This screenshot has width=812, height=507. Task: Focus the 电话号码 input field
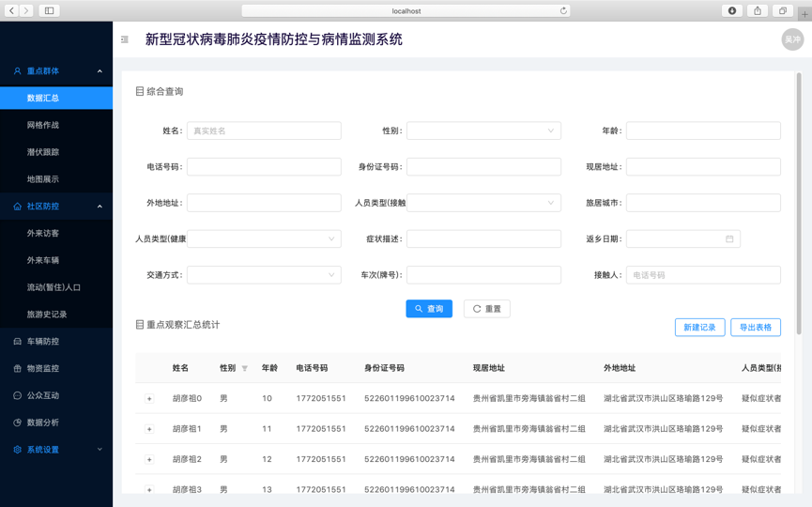(x=264, y=167)
